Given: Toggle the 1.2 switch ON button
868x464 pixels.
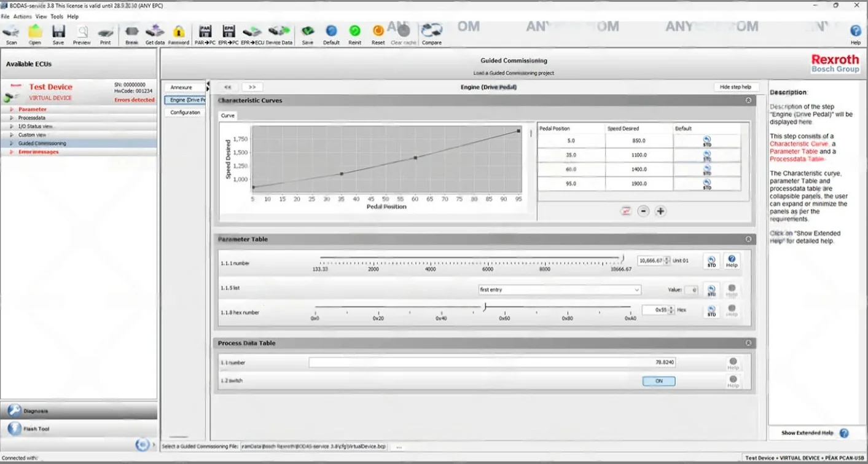Looking at the screenshot, I should (659, 381).
